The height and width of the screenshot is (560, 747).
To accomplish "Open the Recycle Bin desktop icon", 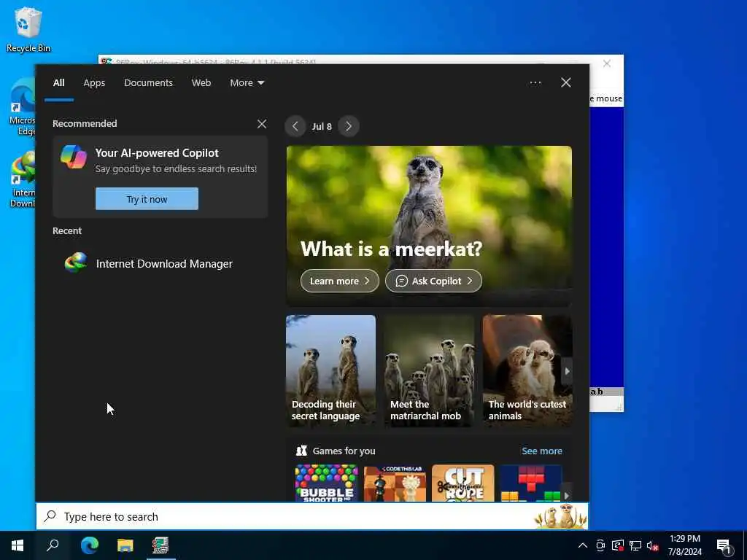I will coord(28,29).
